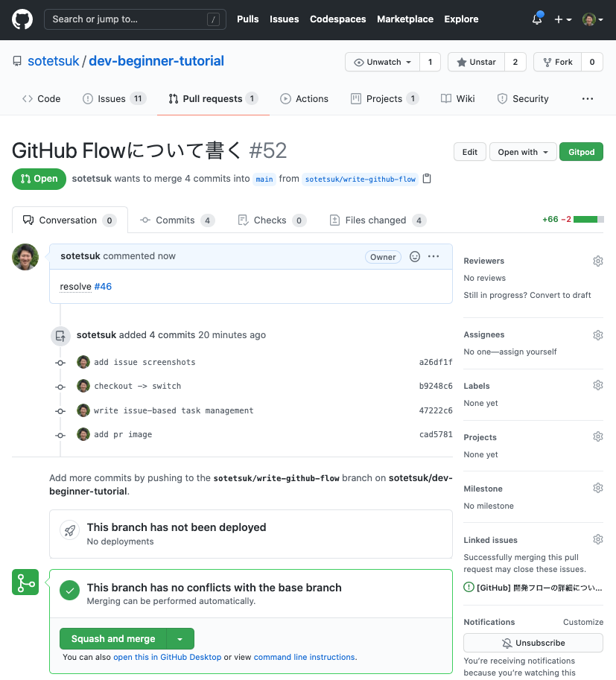616x680 pixels.
Task: Open the Unwatch dropdown
Action: 383,62
